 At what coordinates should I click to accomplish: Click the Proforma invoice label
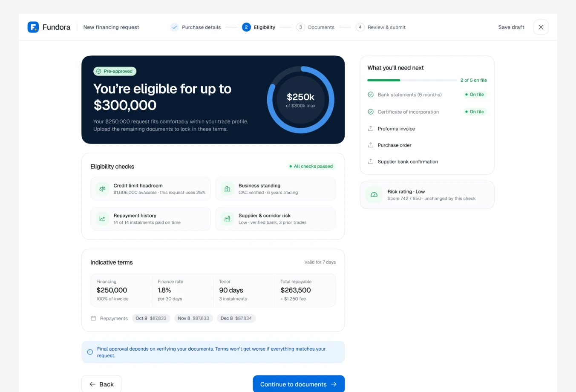tap(396, 129)
